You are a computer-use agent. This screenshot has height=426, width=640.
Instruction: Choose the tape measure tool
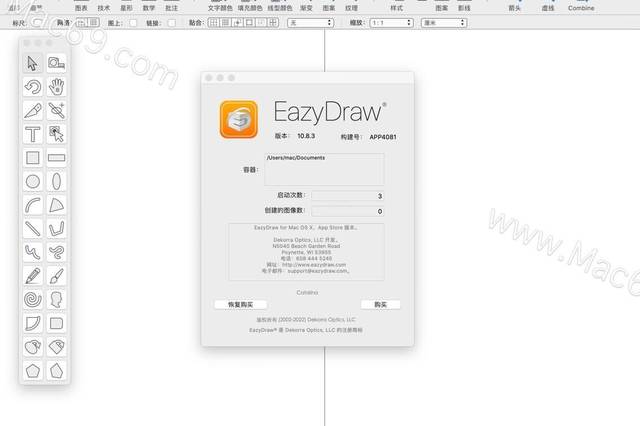(x=56, y=63)
